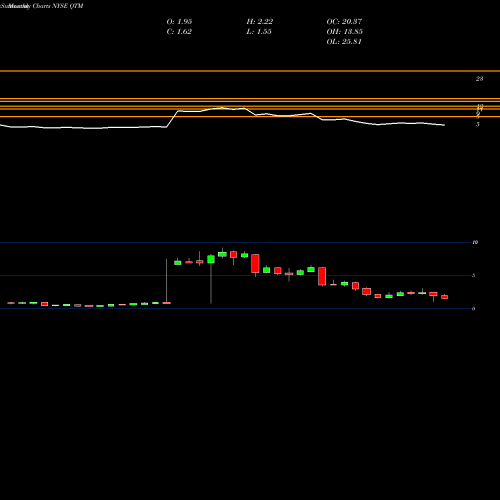
Task: Select the high price value H: 2.22
Action: pos(260,22)
